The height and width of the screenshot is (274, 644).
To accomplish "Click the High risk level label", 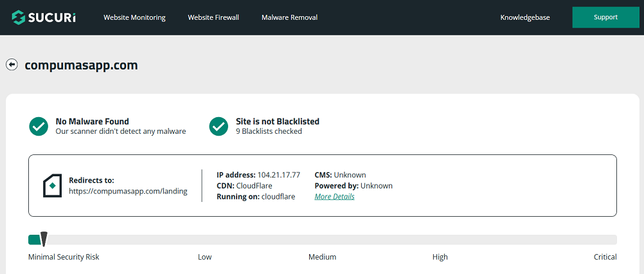I will pos(440,257).
